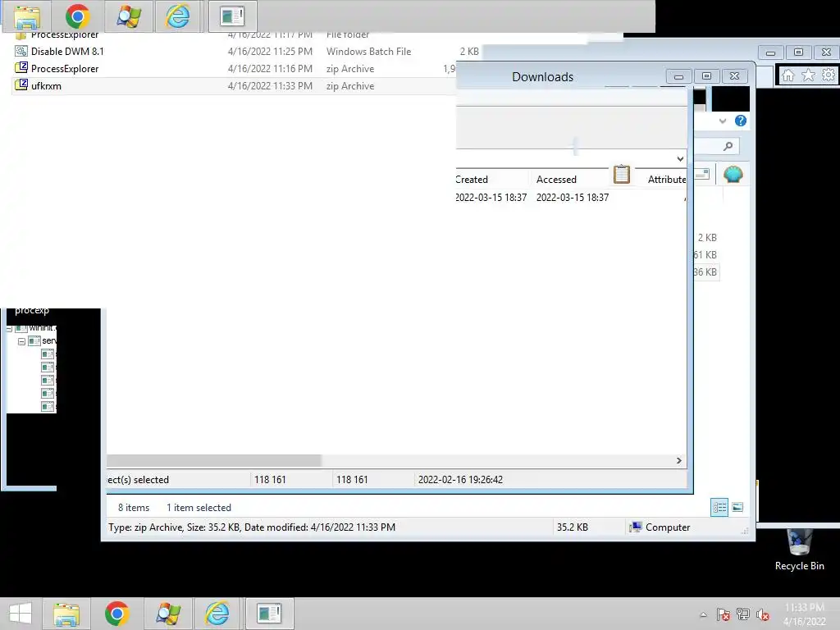The image size is (840, 630).
Task: Click the network icon in system tray
Action: point(743,614)
